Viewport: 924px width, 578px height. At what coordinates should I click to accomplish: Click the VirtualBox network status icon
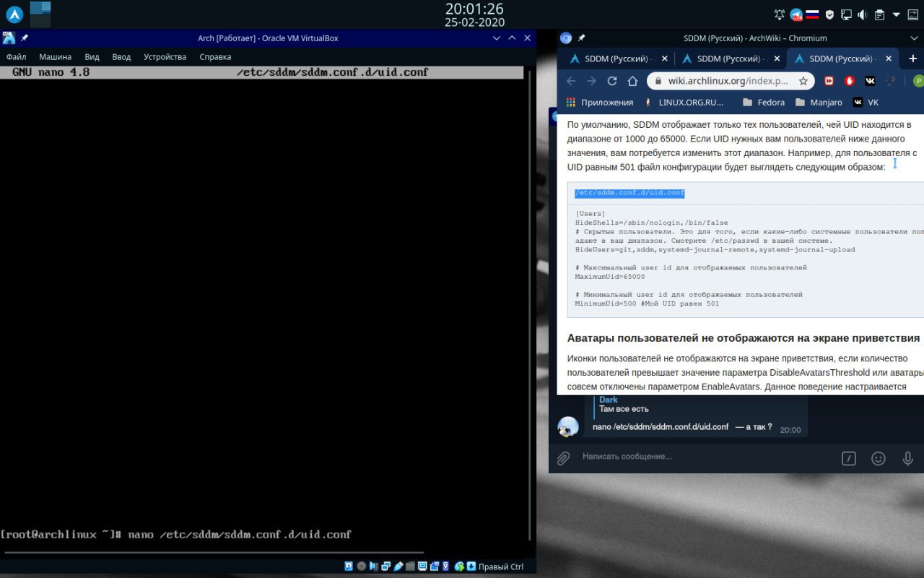pyautogui.click(x=386, y=566)
